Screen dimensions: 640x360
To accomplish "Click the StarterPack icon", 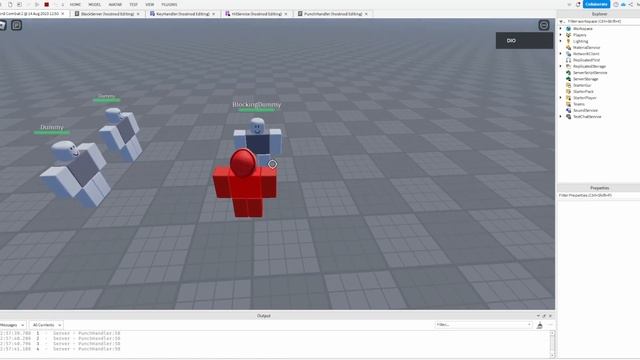I will coord(568,91).
